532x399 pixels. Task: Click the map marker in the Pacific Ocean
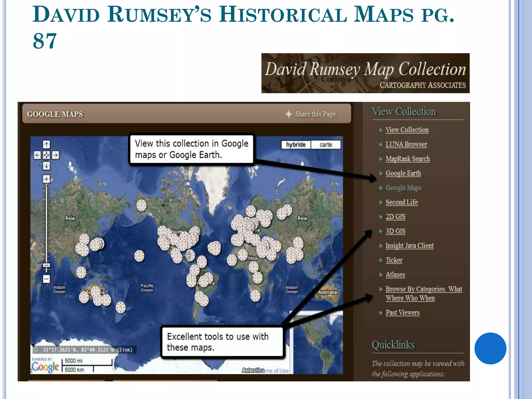tap(139, 256)
